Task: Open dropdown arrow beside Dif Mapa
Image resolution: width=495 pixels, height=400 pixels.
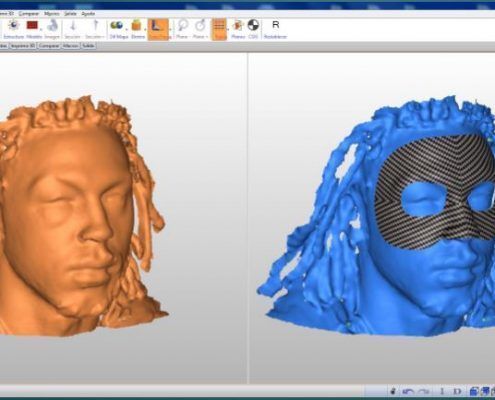Action: pyautogui.click(x=126, y=29)
